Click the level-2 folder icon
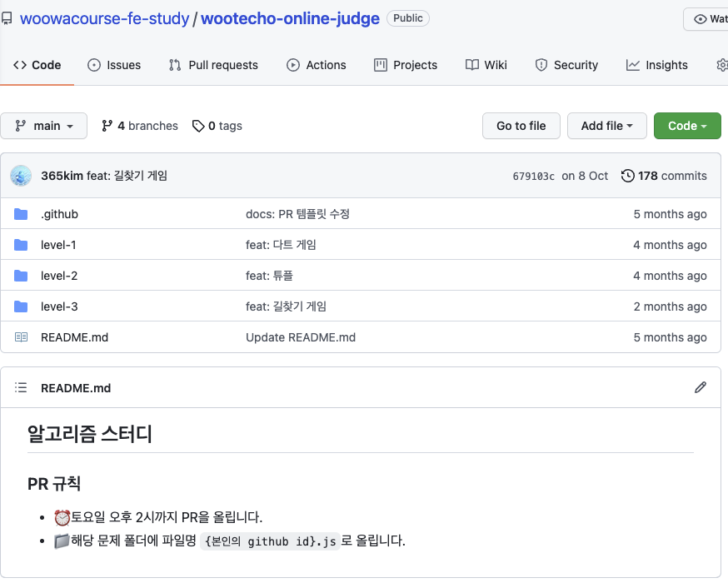This screenshot has height=588, width=728. pos(21,276)
